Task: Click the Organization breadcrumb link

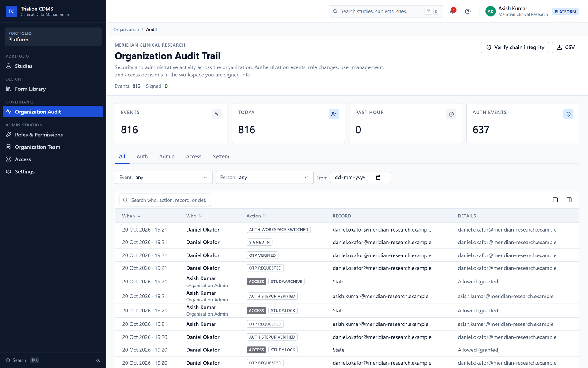Action: tap(126, 29)
